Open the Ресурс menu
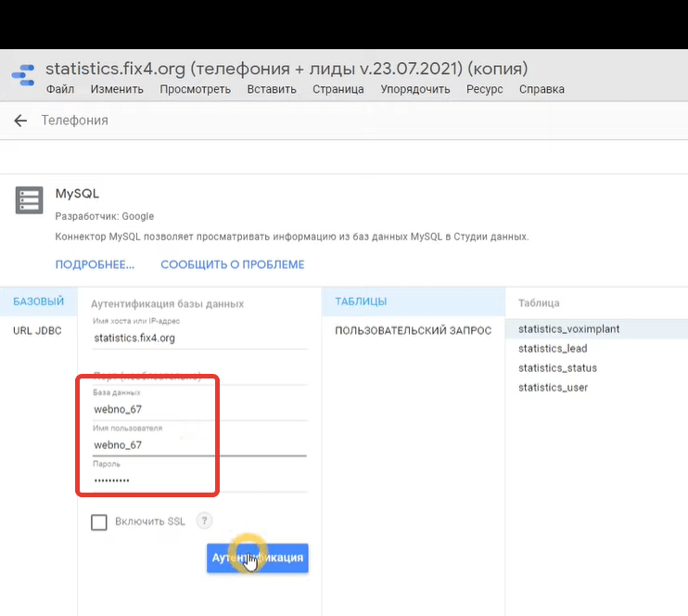Screen dimensions: 688x616 click(x=484, y=89)
